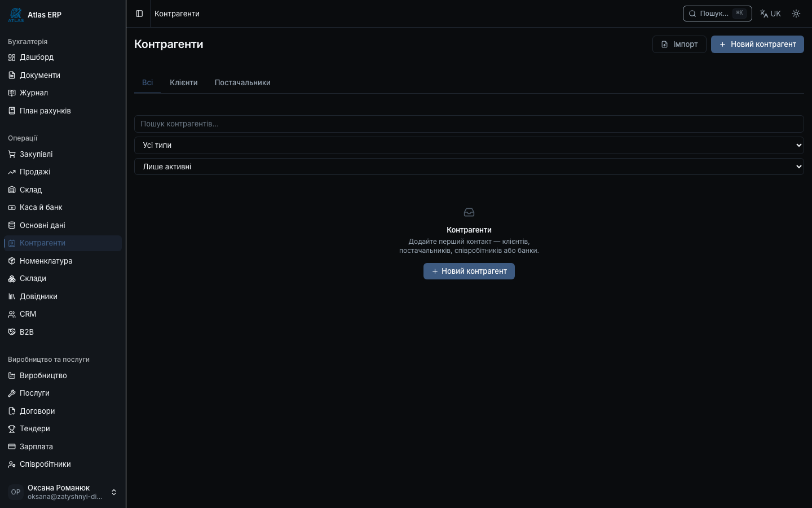Select the Постачальники tab
This screenshot has height=508, width=812.
pyautogui.click(x=242, y=82)
